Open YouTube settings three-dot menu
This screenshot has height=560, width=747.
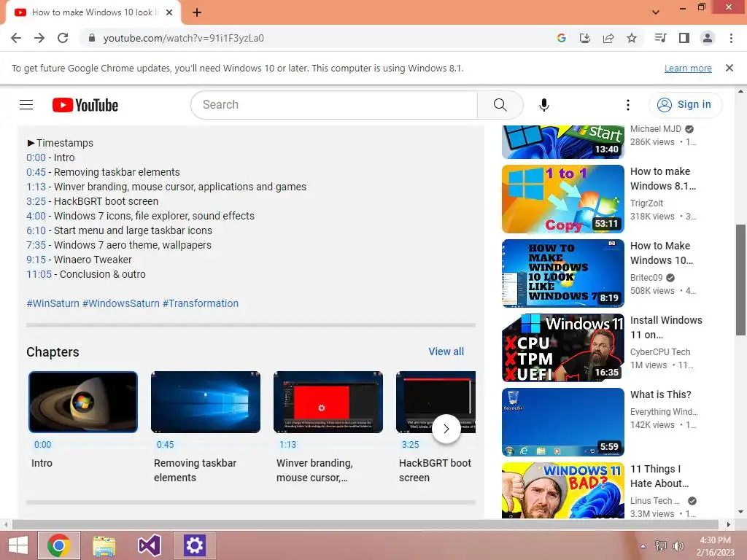(x=628, y=105)
